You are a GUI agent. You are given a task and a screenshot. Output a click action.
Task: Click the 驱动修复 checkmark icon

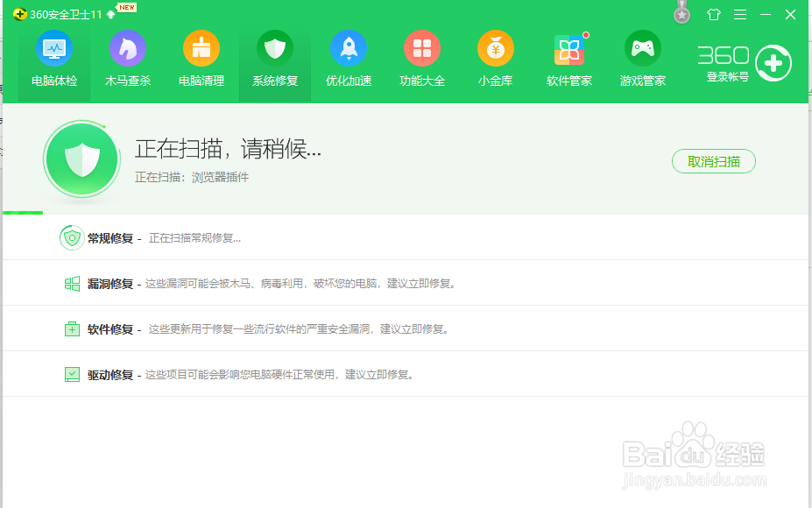tap(72, 374)
